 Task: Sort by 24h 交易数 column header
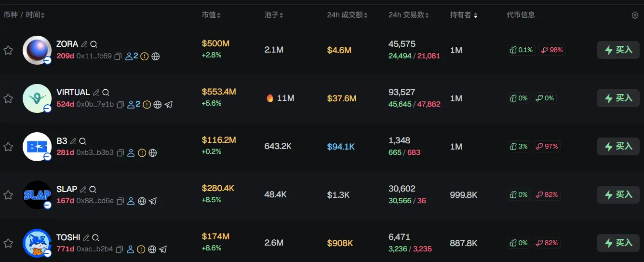(409, 15)
